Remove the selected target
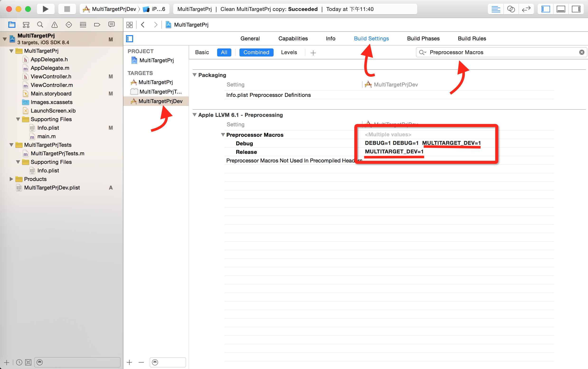The height and width of the screenshot is (369, 588). point(141,362)
